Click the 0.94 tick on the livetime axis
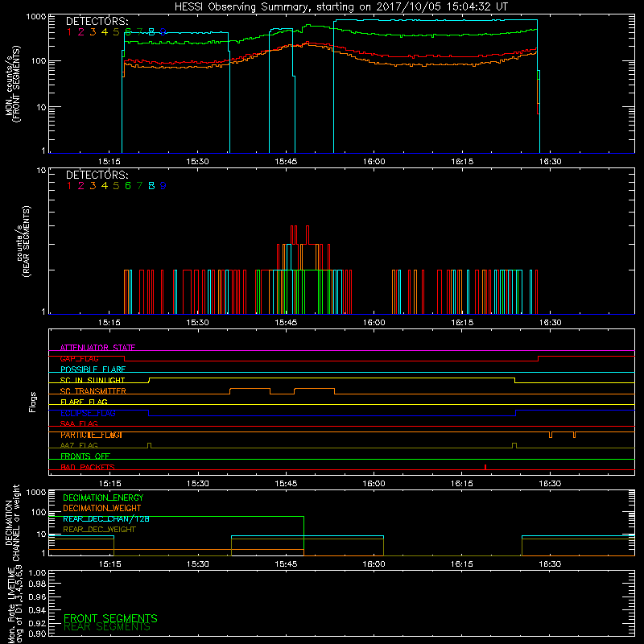The width and height of the screenshot is (644, 644). pyautogui.click(x=37, y=610)
